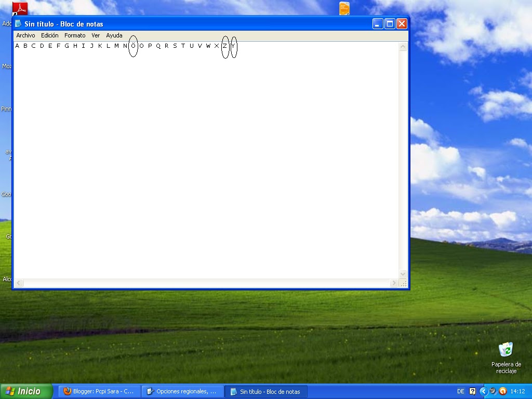
Task: Click the orange tray icon next to the clock
Action: tap(503, 392)
